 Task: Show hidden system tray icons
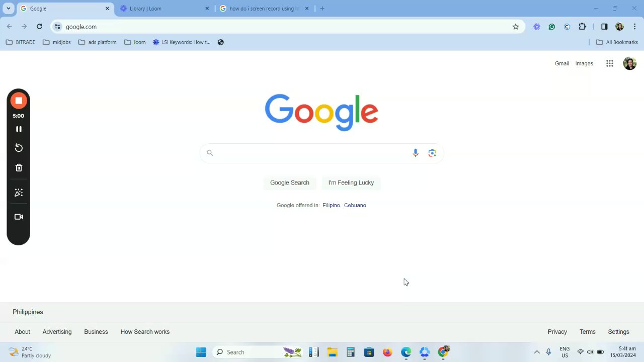pos(537,352)
